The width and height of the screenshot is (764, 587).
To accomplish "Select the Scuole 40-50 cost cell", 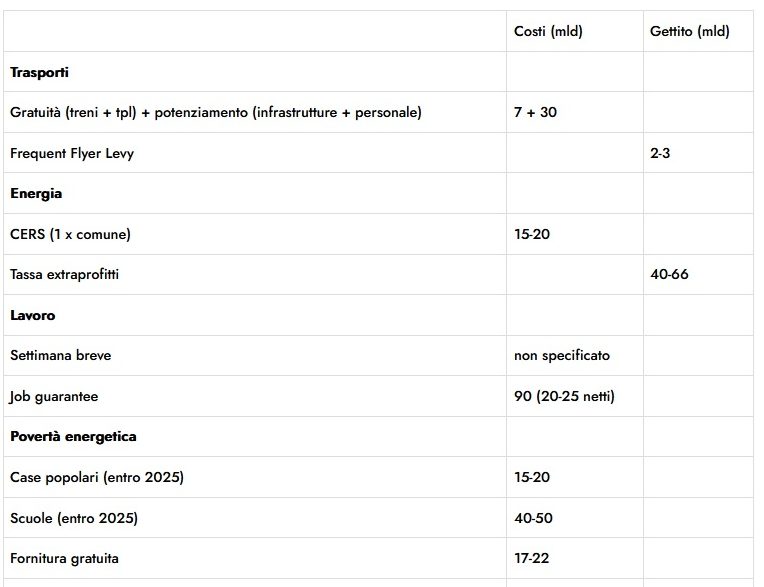I will [533, 518].
